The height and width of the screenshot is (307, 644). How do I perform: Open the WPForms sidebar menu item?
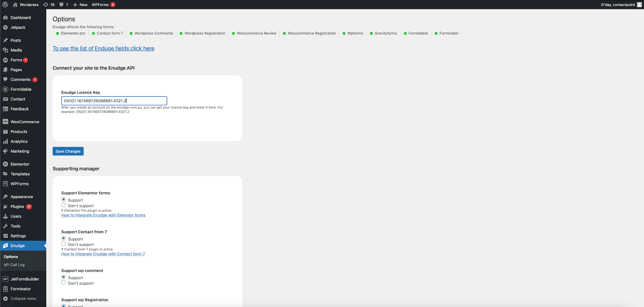[23, 184]
